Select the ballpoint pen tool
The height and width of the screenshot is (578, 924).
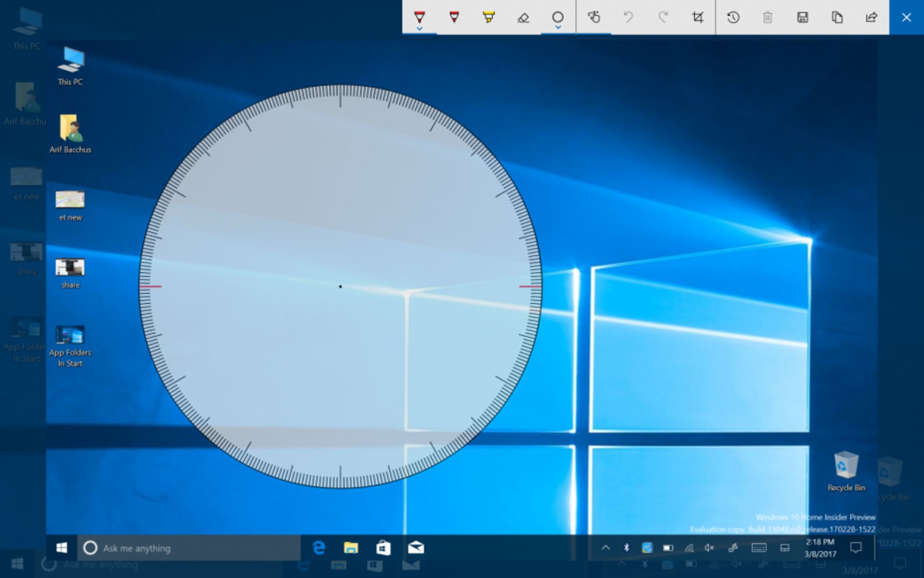419,17
